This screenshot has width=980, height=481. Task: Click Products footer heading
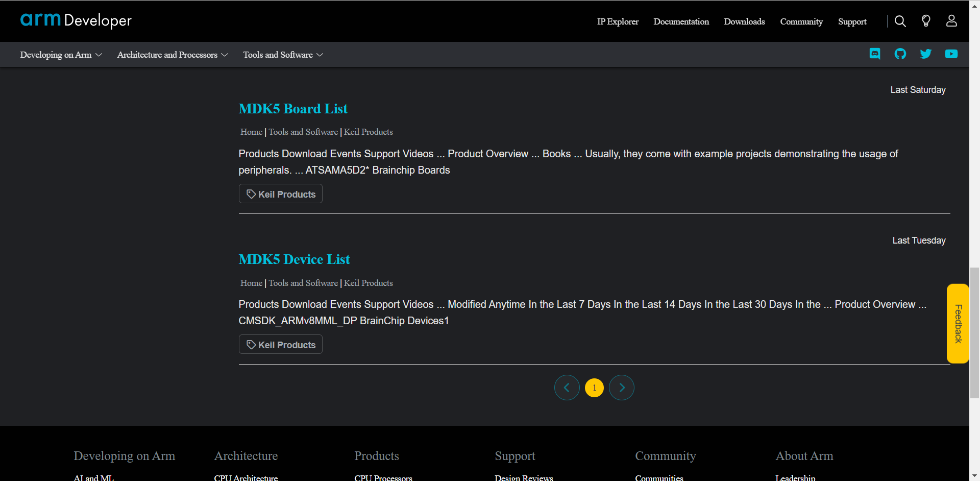pyautogui.click(x=377, y=456)
